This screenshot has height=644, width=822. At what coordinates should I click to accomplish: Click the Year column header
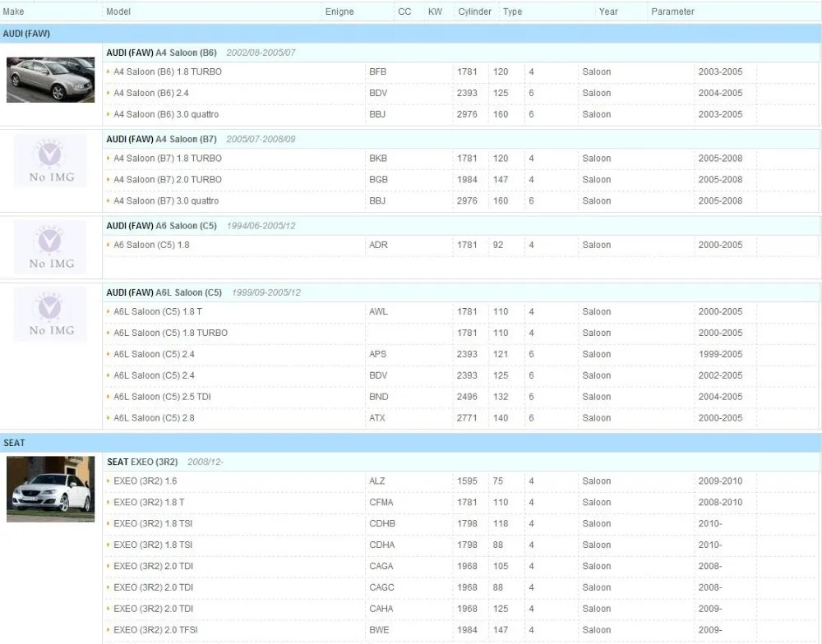click(x=608, y=11)
